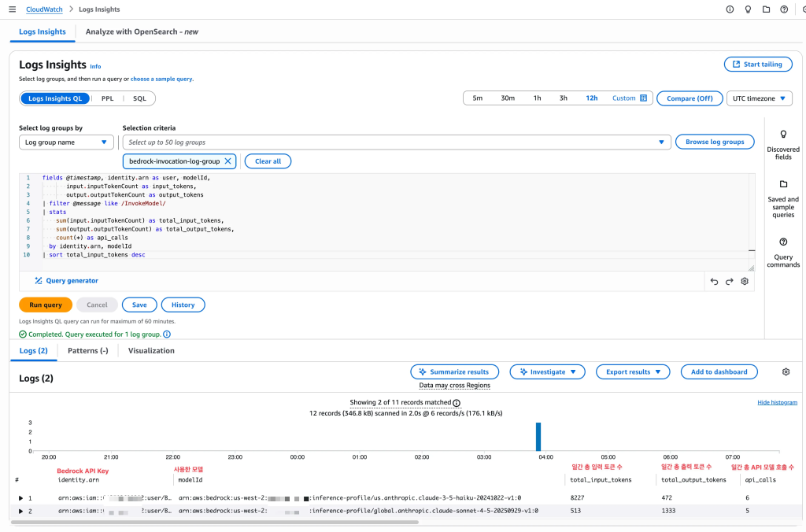
Task: Expand log result row 1
Action: (x=21, y=498)
